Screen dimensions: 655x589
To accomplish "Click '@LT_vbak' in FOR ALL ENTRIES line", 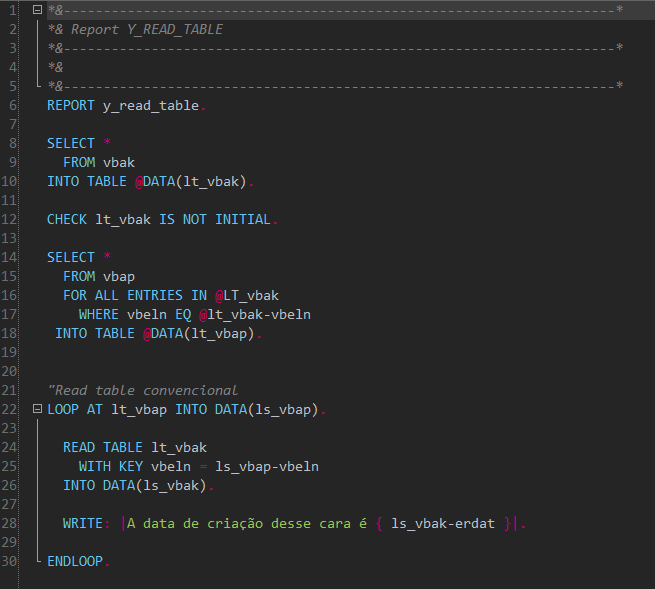I will (x=246, y=296).
